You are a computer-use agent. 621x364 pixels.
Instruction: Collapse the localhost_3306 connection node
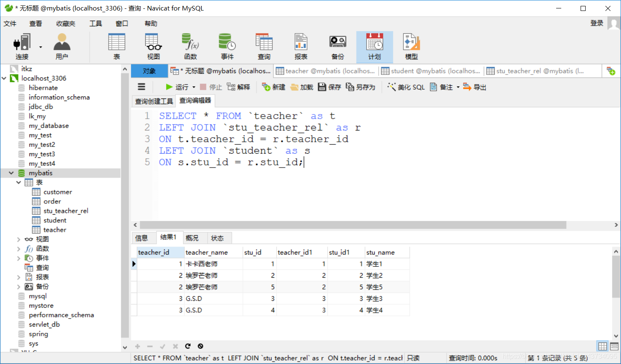(4, 78)
